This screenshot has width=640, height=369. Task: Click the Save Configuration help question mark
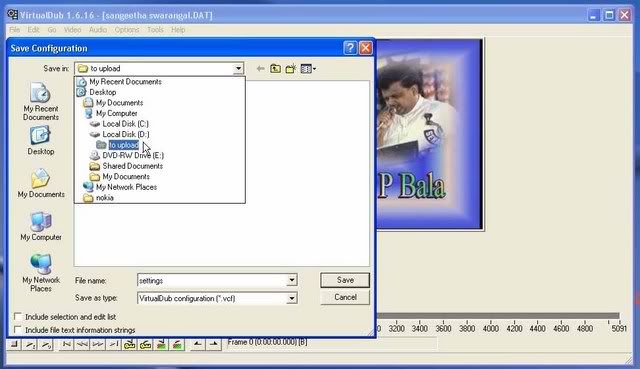pos(350,48)
